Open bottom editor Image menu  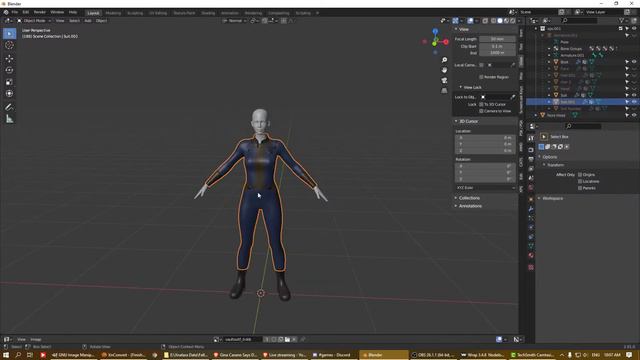36,340
